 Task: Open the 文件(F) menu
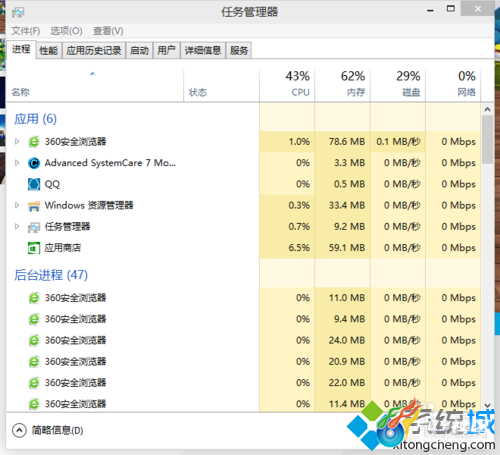[x=26, y=31]
